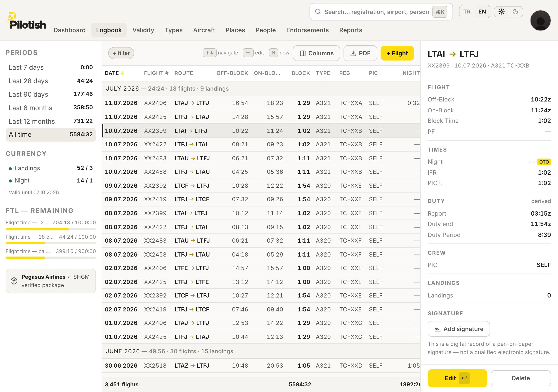
Task: Open the Dashboard tab
Action: click(x=70, y=30)
